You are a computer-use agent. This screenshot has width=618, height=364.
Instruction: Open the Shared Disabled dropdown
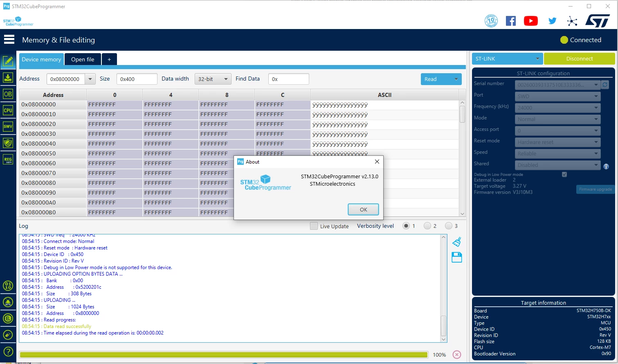pos(557,165)
